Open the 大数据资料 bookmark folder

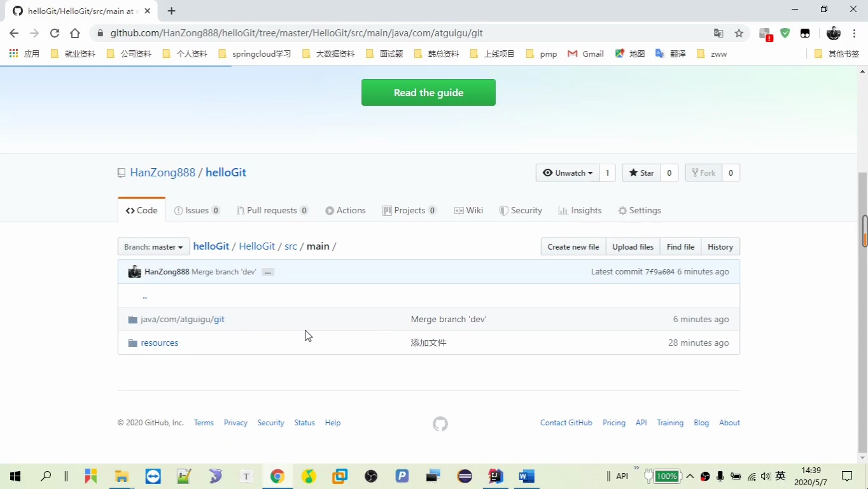coord(328,54)
